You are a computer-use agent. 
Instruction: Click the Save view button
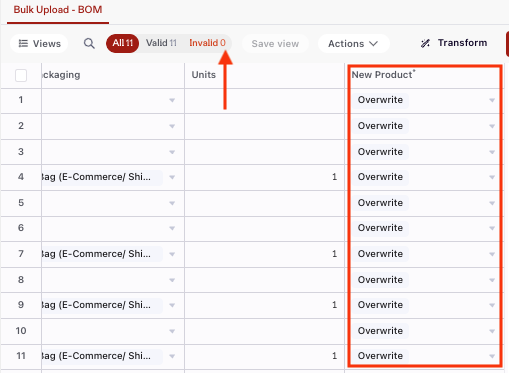(275, 44)
